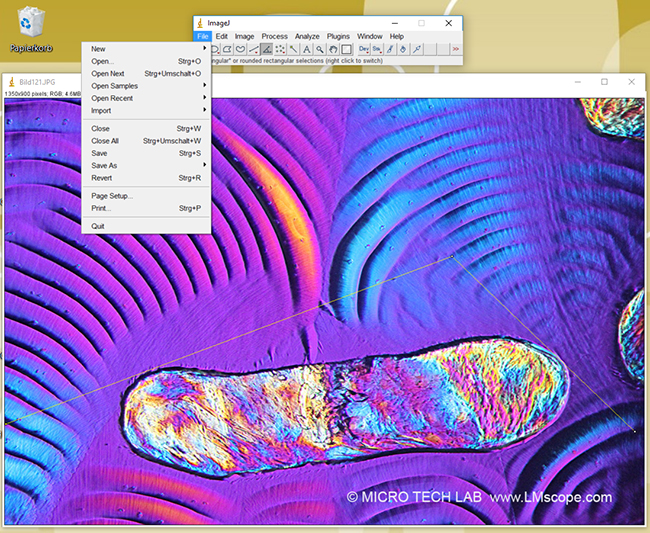Screen dimensions: 650x533
Task: Select the Scrolling hand tool
Action: tap(333, 49)
